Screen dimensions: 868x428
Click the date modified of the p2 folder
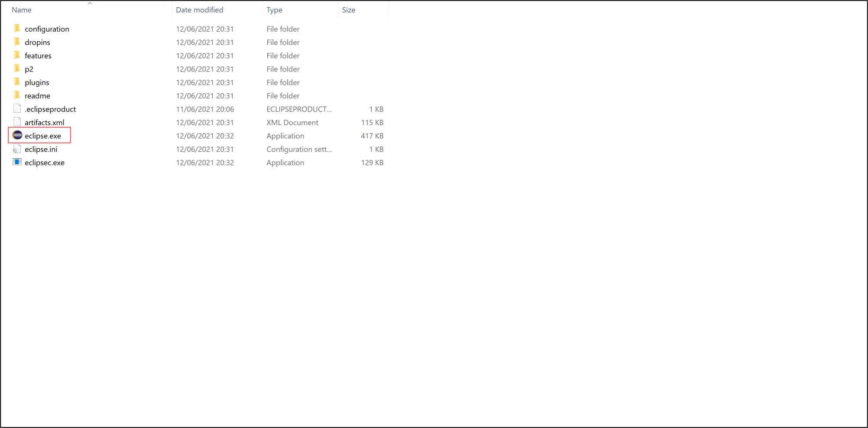point(205,69)
